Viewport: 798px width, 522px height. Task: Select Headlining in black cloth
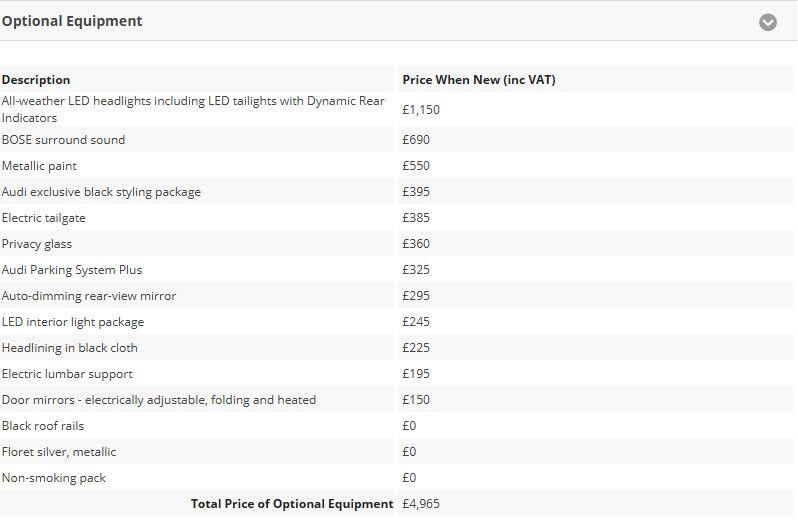70,348
